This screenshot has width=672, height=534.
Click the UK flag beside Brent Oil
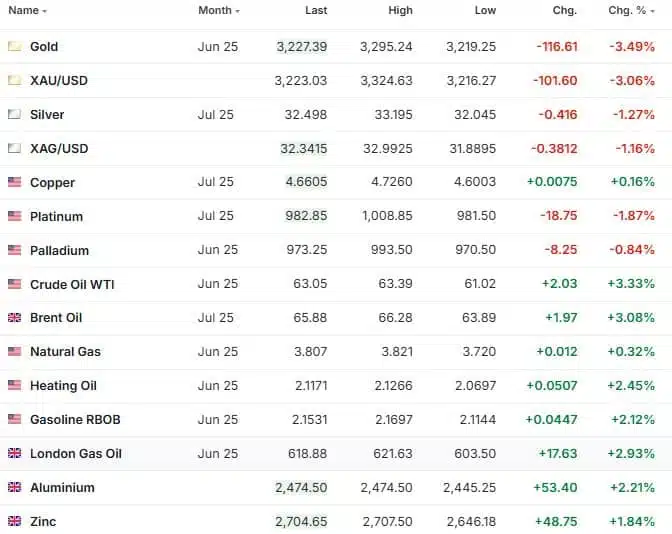14,318
